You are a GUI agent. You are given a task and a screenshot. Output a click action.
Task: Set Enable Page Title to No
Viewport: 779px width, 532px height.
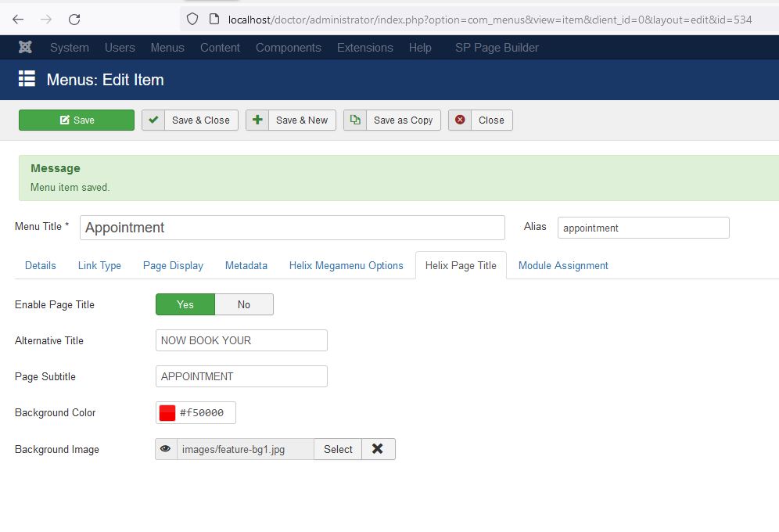(244, 304)
